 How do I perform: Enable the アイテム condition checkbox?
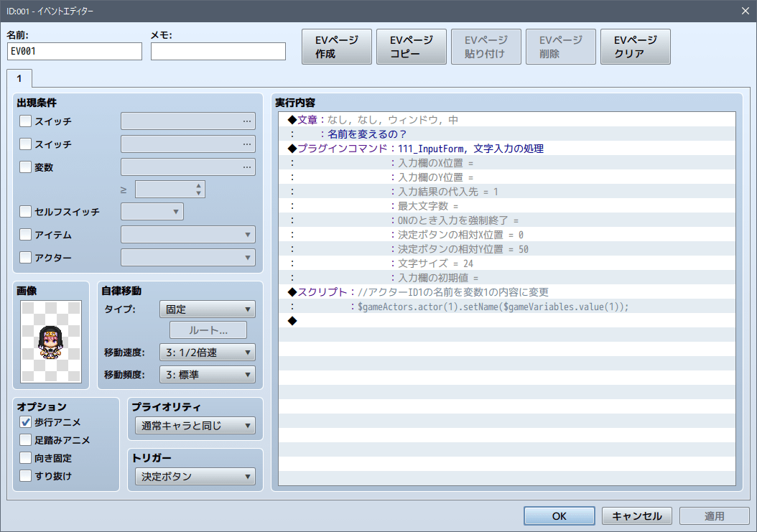coord(26,235)
